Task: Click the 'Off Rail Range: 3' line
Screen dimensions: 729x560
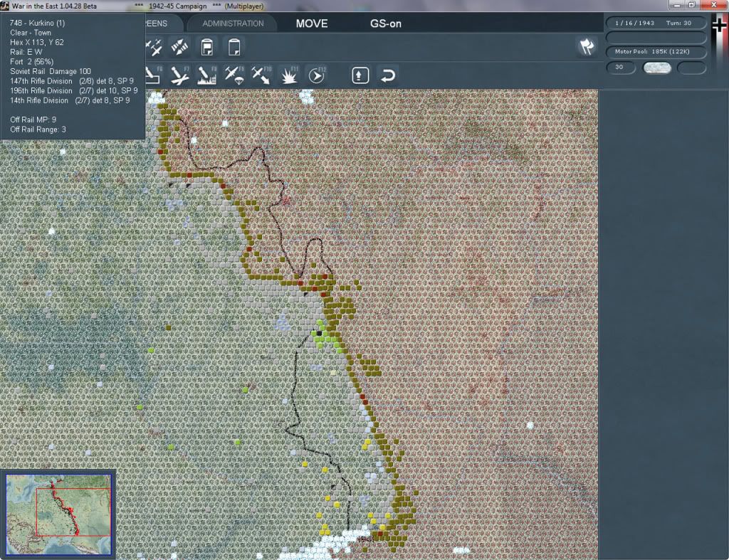Action: pyautogui.click(x=38, y=130)
